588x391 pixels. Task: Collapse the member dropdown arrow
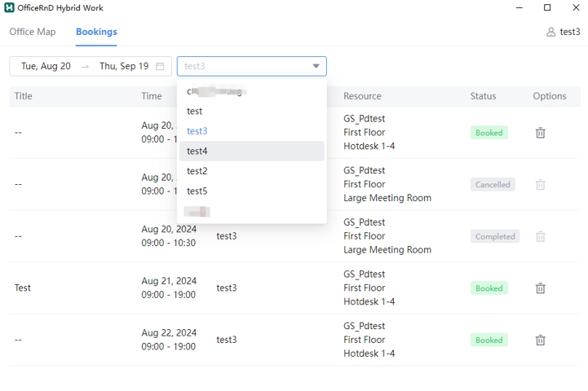316,66
